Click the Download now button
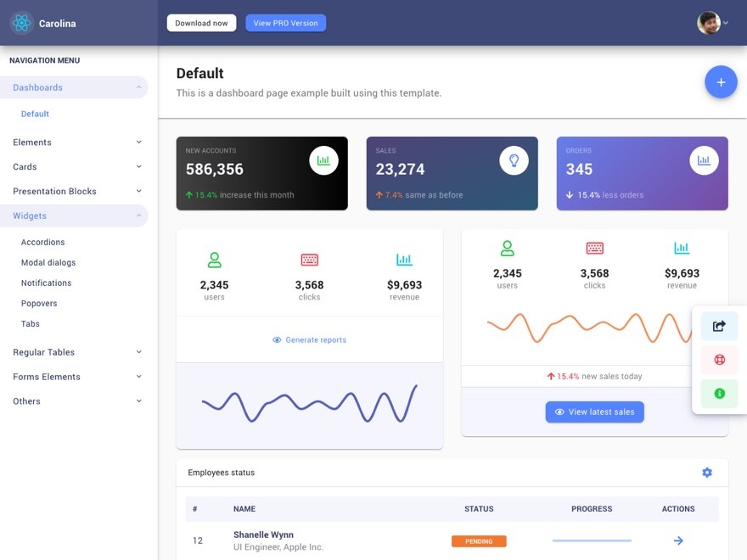Viewport: 747px width, 560px height. pyautogui.click(x=201, y=23)
